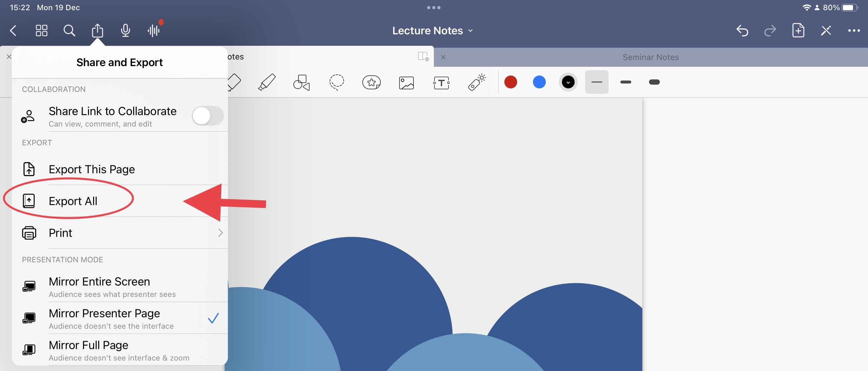Check Mirror Entire Screen option

point(99,281)
